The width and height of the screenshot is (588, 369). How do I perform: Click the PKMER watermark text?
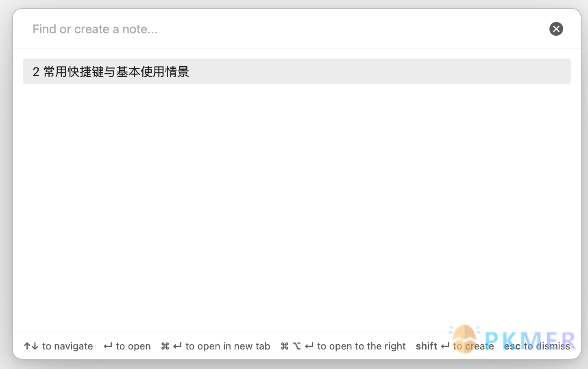click(530, 341)
